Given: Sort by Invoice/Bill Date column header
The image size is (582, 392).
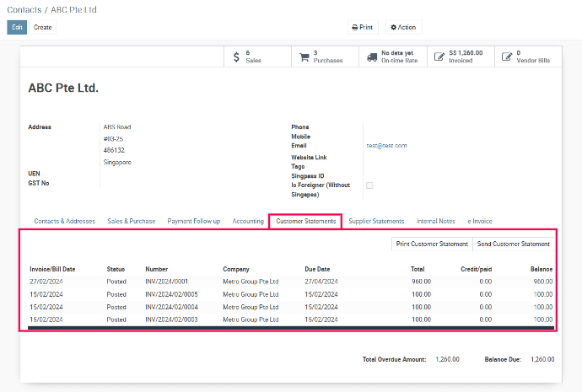Looking at the screenshot, I should click(52, 269).
